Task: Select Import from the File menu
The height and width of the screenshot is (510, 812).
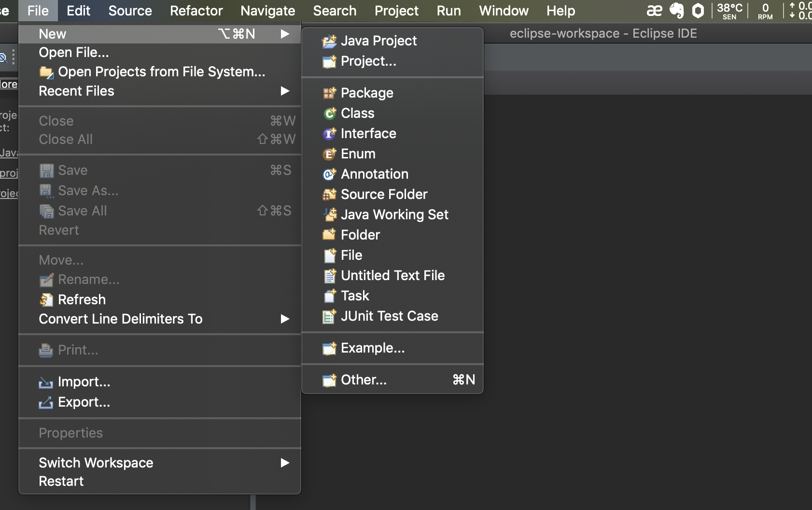Action: [x=84, y=382]
